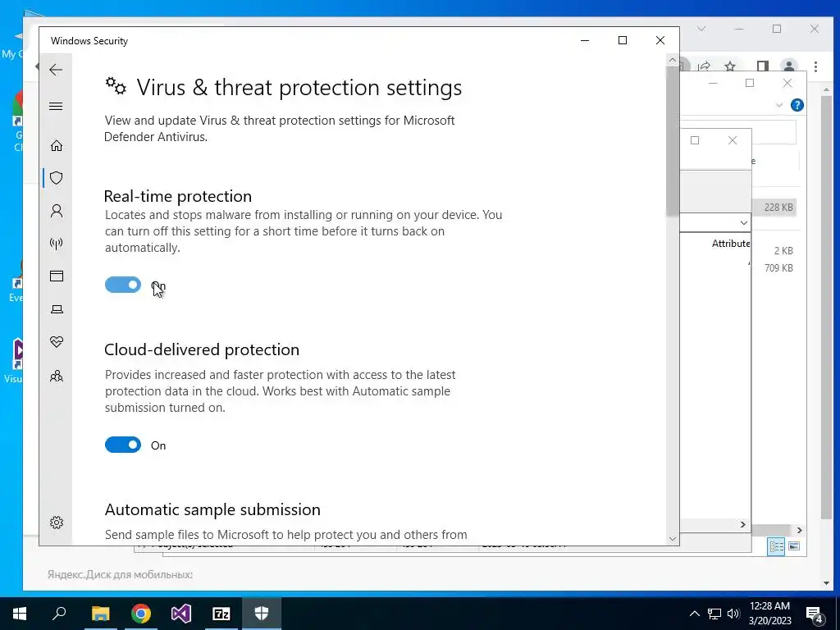
Task: Open the Chrome profile avatar icon
Action: (x=788, y=66)
